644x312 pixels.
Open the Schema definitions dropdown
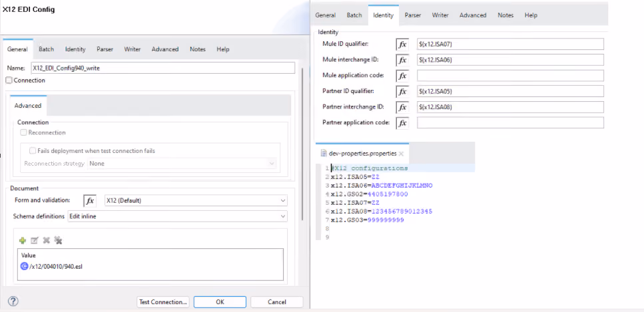point(177,216)
